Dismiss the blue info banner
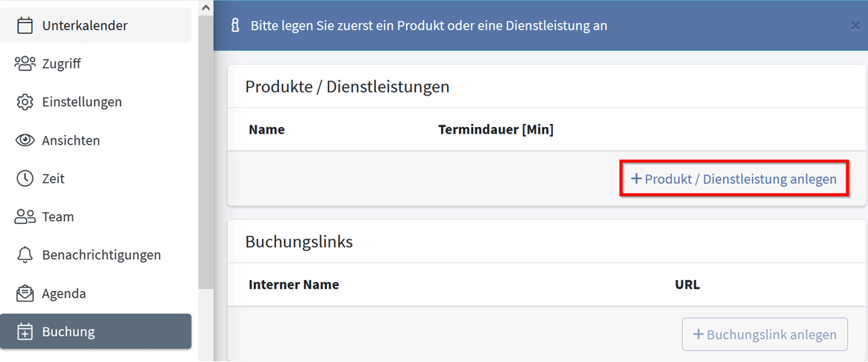This screenshot has height=362, width=868. click(855, 26)
